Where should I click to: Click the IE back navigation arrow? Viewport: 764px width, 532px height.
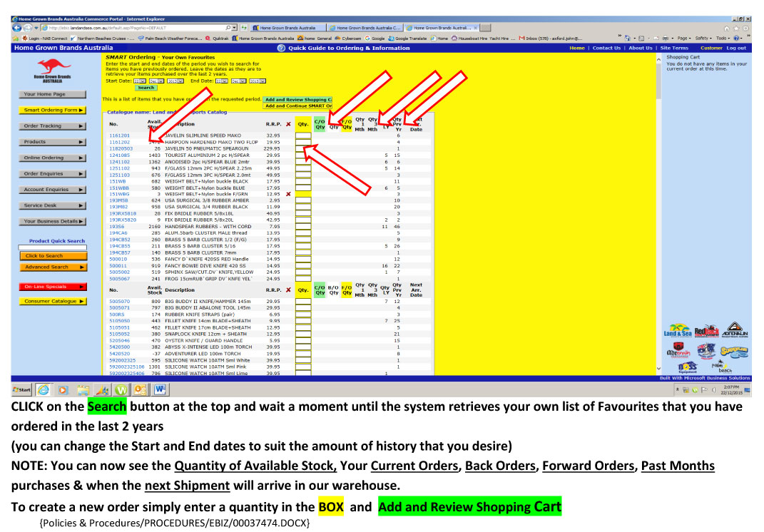tap(17, 28)
